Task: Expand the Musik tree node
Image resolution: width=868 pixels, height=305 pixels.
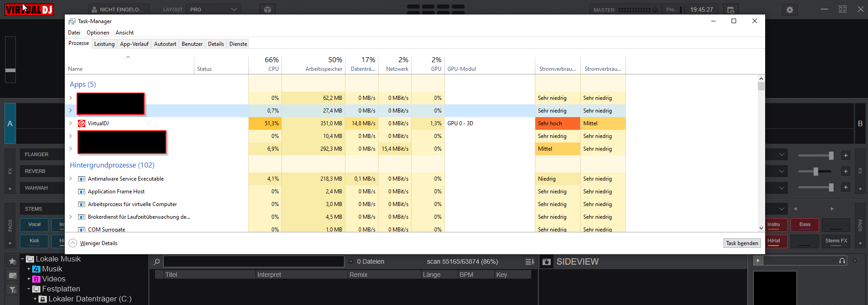Action: (29, 269)
